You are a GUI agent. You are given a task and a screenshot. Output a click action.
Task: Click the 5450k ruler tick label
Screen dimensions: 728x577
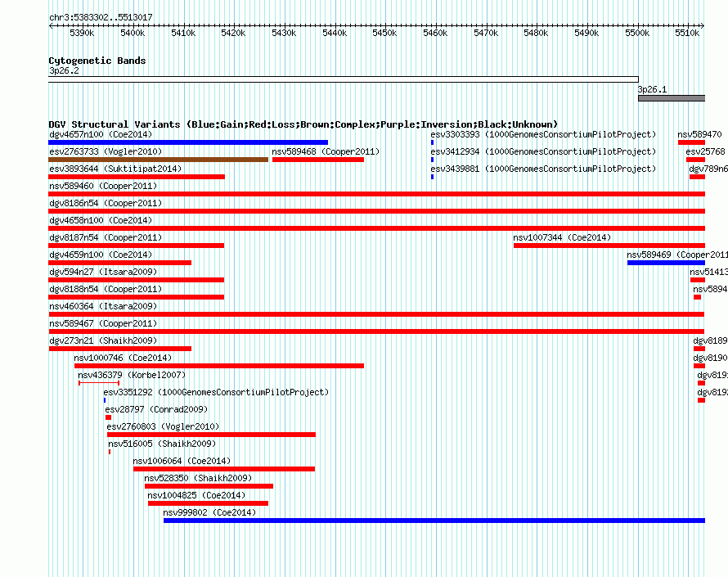385,33
